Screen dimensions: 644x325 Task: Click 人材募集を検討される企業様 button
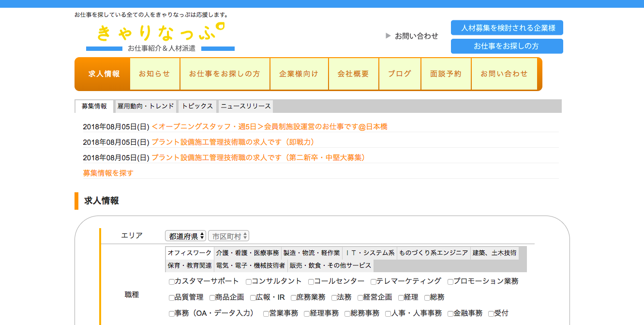(507, 28)
